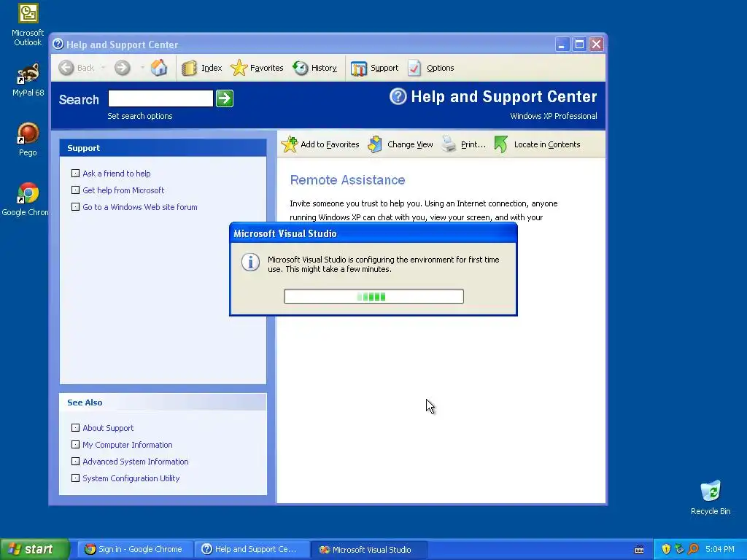Click the Forward arrow in Help toolbar

click(123, 68)
